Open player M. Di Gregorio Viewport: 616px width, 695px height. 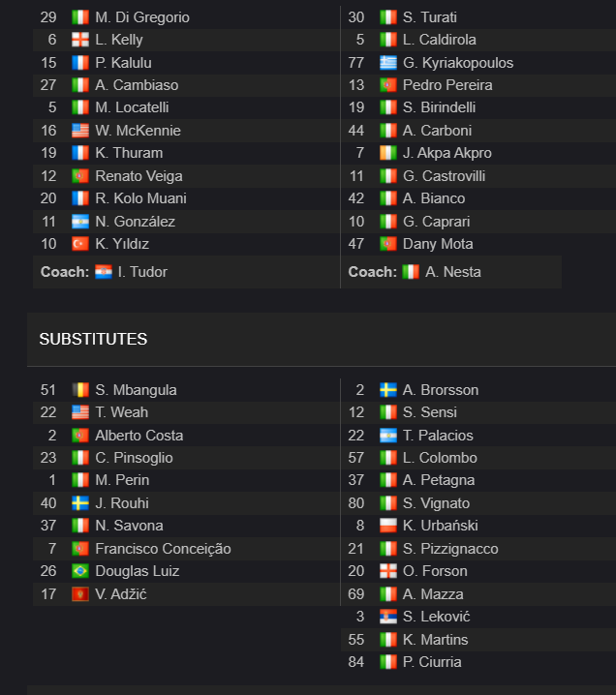(x=142, y=17)
